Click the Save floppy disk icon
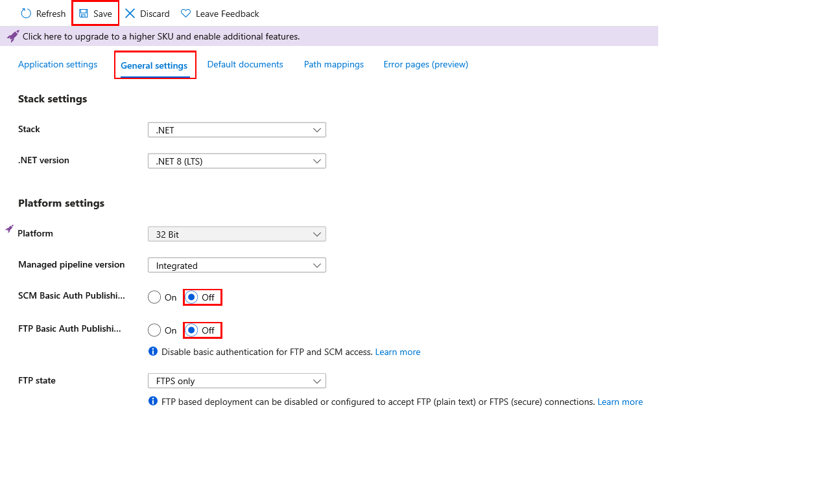This screenshot has width=830, height=504. coord(84,14)
